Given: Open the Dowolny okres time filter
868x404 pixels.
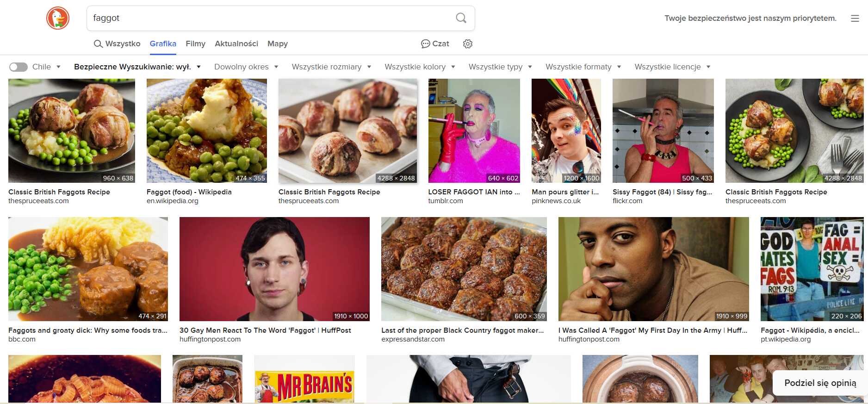Looking at the screenshot, I should (246, 67).
